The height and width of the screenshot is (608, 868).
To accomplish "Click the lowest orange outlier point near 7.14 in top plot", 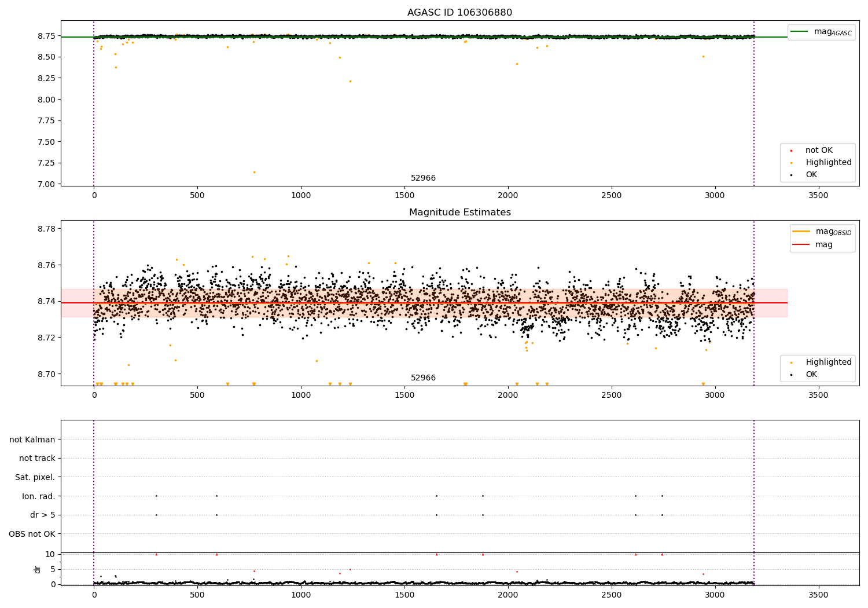I will pos(254,172).
